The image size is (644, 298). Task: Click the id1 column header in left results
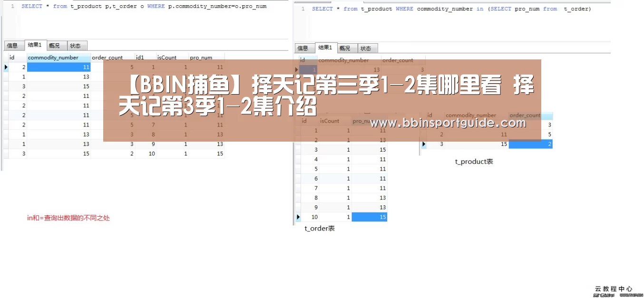click(146, 58)
